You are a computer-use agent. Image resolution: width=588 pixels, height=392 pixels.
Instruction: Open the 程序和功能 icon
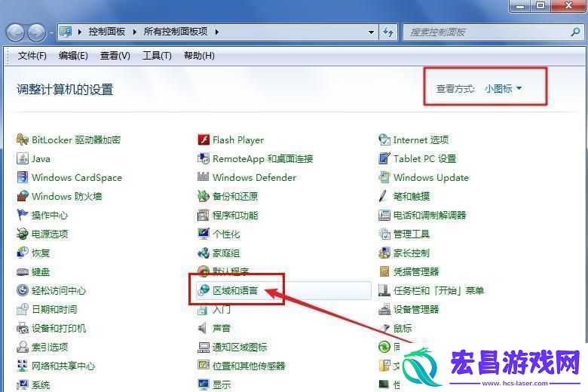204,215
